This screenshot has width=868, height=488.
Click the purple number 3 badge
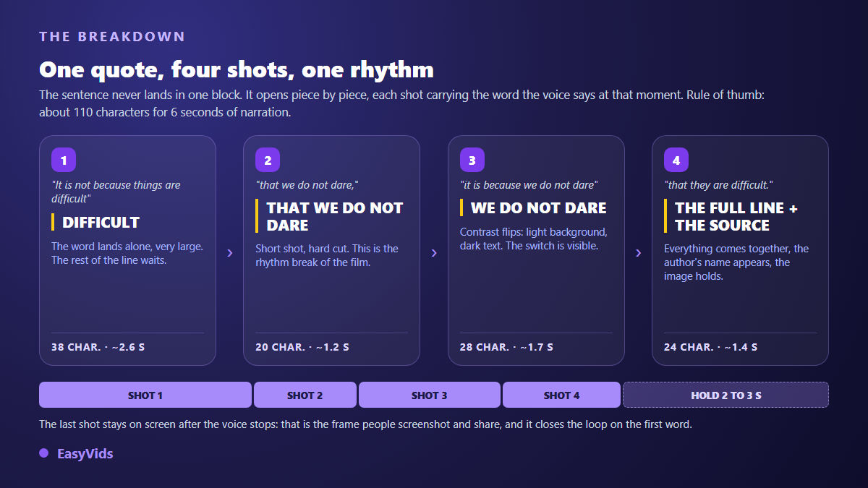(x=472, y=160)
